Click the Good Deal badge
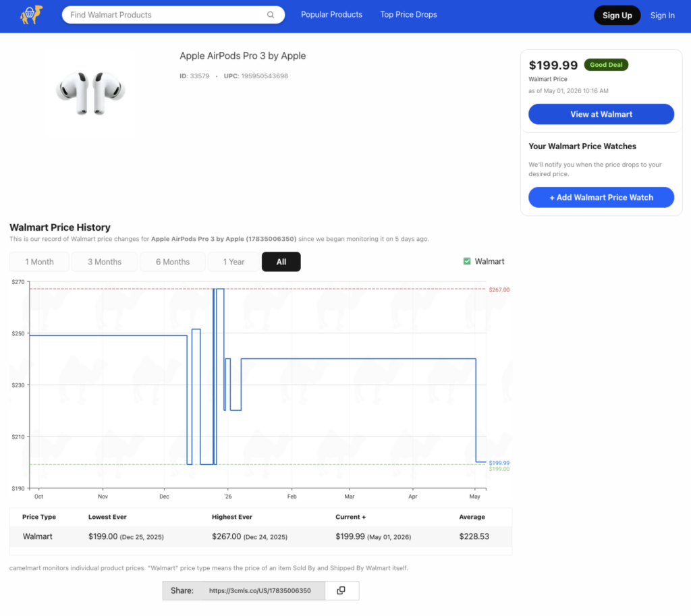 [x=606, y=65]
